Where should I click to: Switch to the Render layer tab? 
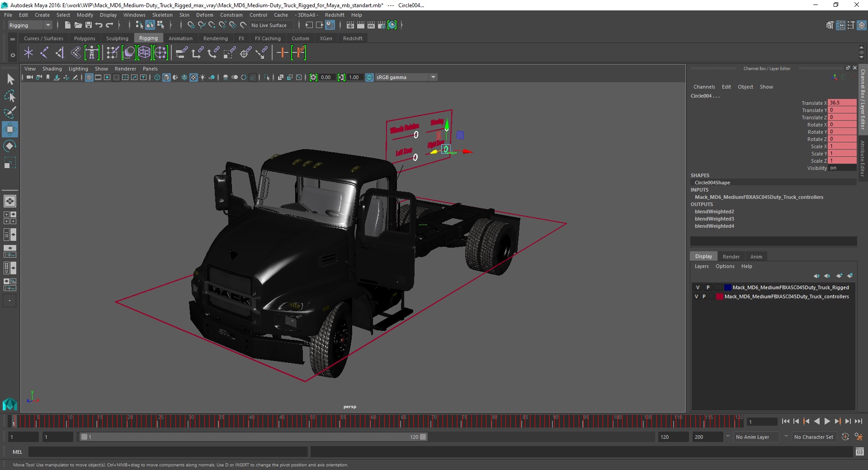point(731,257)
